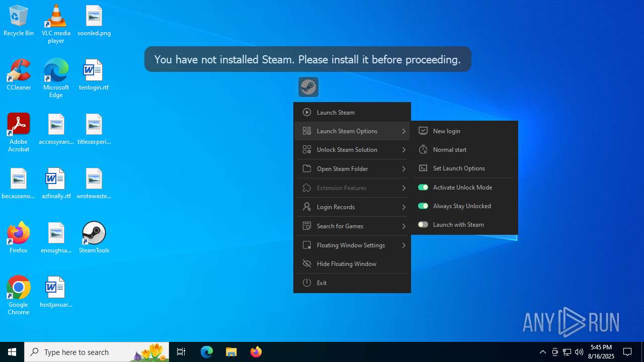Open Firefox from the taskbar
The image size is (644, 362).
coord(256,352)
